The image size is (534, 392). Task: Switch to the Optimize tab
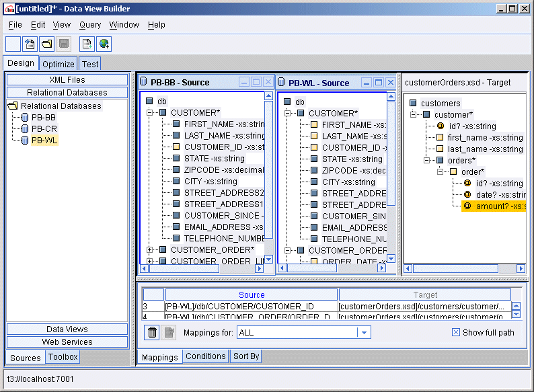click(58, 64)
